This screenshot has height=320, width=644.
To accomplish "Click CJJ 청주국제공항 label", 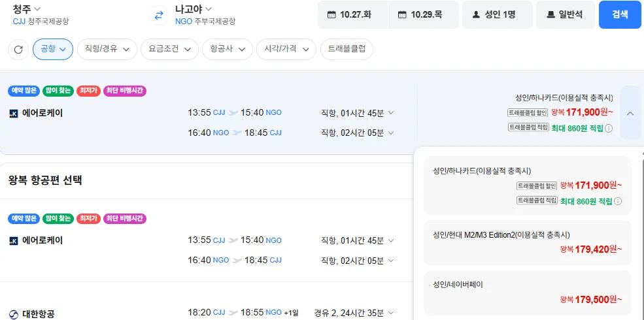I will click(x=41, y=22).
